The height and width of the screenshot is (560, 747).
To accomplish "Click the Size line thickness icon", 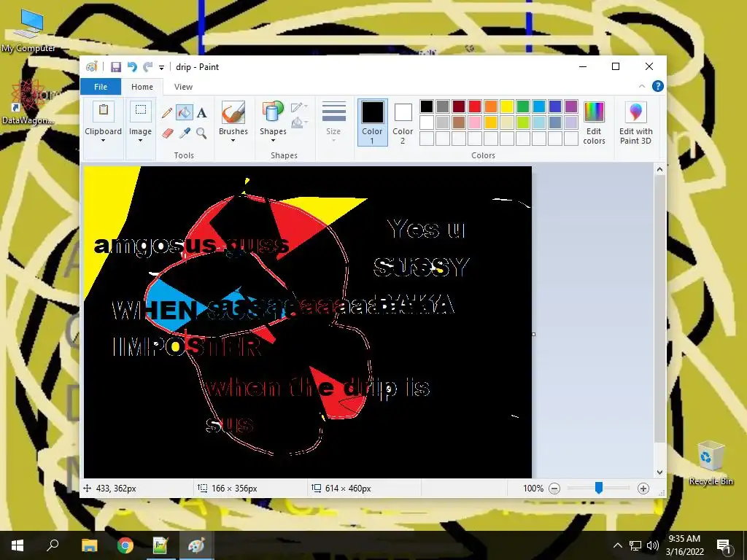I will [x=333, y=112].
